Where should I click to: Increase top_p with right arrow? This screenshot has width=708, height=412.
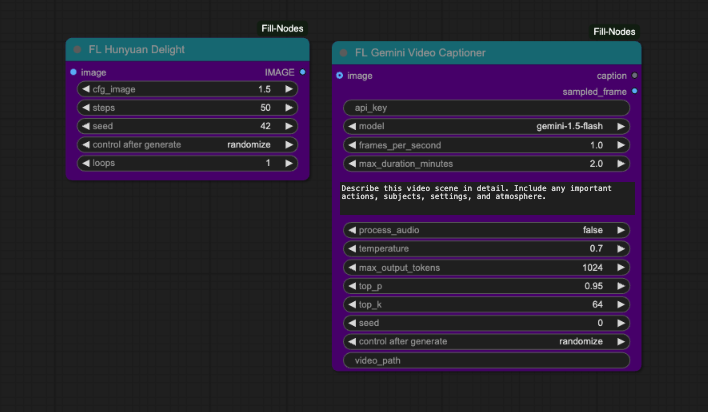coord(621,286)
